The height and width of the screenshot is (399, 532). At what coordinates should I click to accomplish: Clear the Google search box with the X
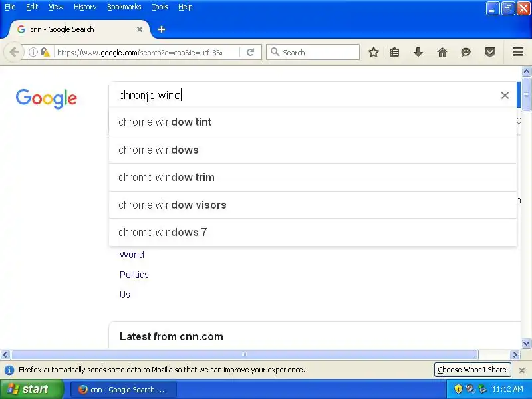505,95
